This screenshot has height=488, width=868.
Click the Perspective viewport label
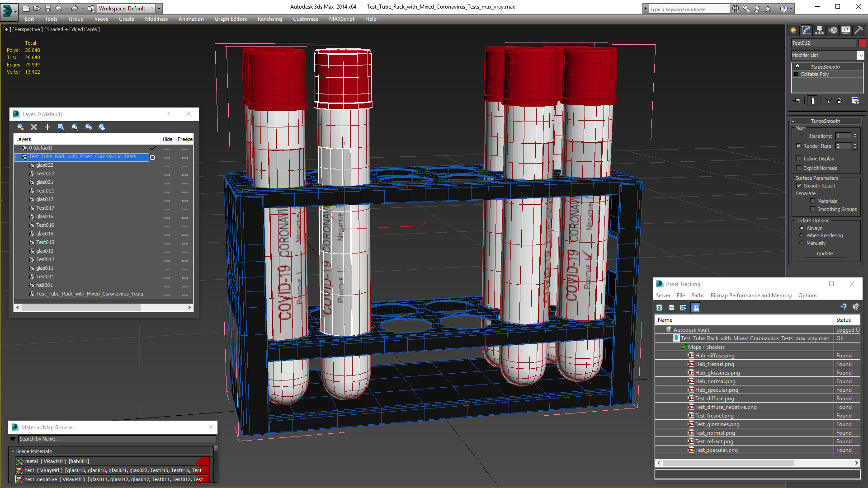click(28, 29)
